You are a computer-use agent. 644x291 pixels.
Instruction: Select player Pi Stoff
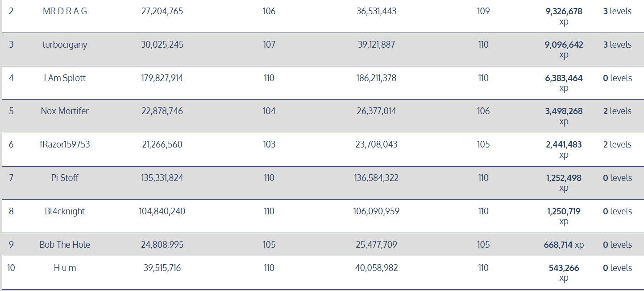tap(65, 178)
